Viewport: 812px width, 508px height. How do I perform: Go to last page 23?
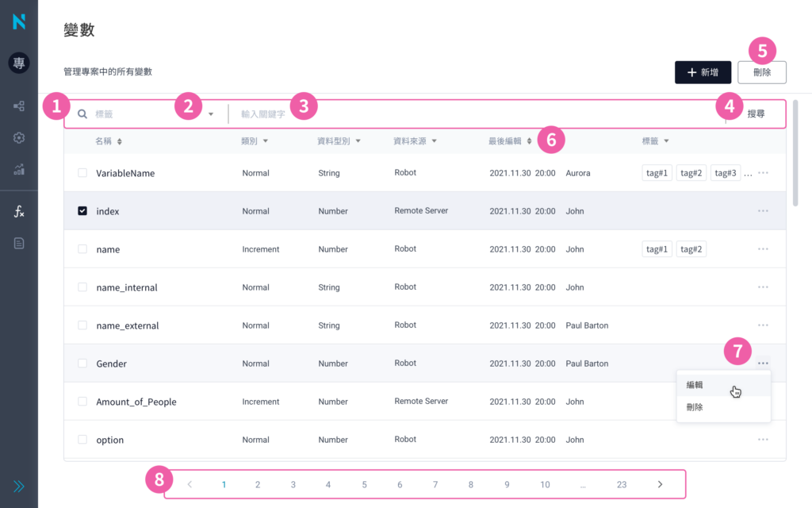click(x=622, y=484)
